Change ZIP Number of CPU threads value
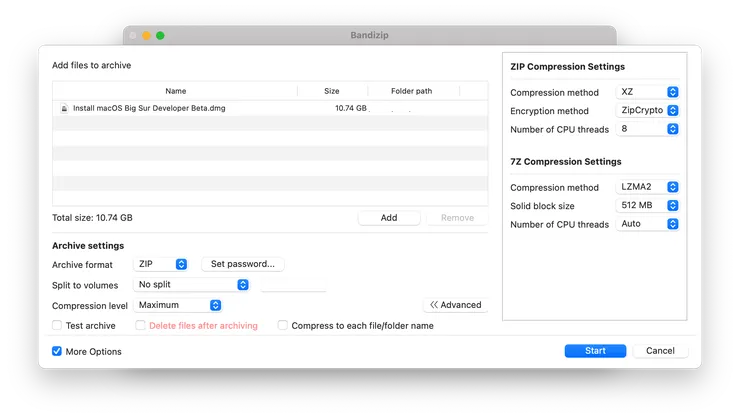The width and height of the screenshot is (740, 419). point(648,129)
